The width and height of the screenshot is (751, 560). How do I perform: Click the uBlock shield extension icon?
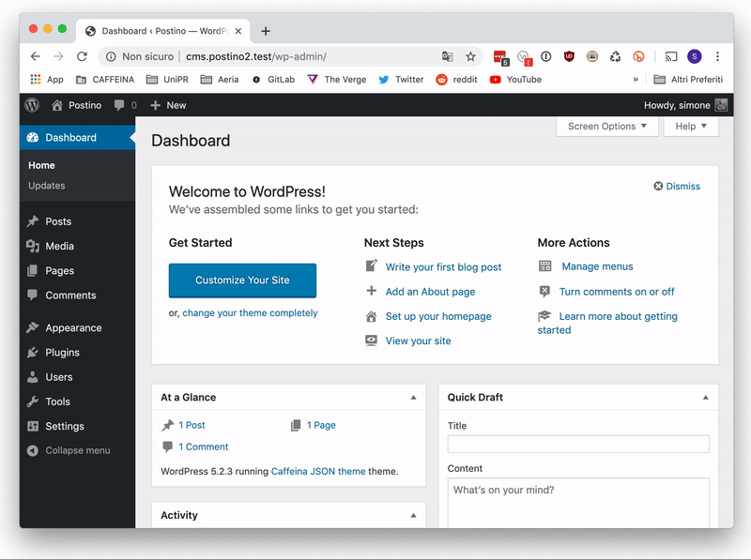pyautogui.click(x=569, y=56)
